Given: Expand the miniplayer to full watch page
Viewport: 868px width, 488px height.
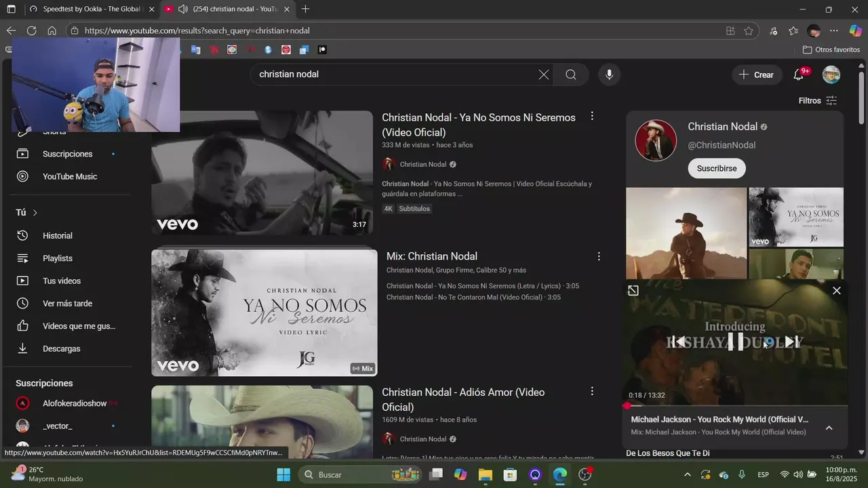Looking at the screenshot, I should tap(633, 291).
